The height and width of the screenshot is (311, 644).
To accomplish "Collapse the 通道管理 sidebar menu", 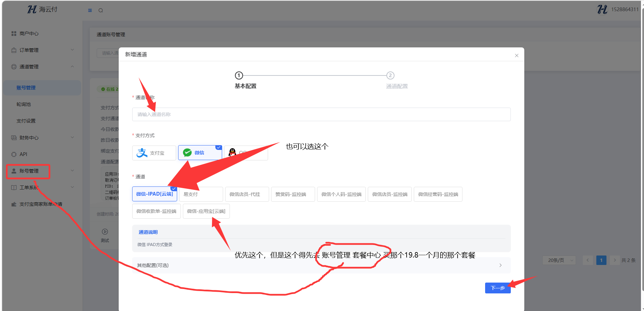I will (x=42, y=67).
